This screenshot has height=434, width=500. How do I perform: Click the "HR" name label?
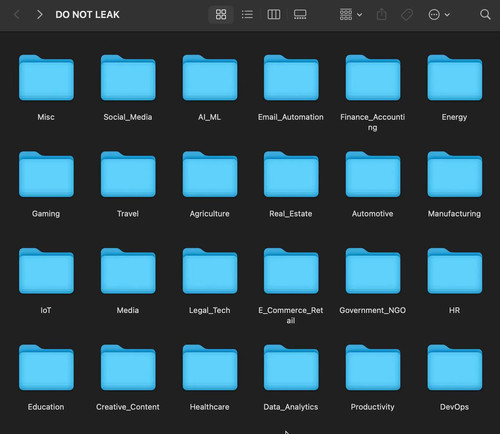coord(454,310)
